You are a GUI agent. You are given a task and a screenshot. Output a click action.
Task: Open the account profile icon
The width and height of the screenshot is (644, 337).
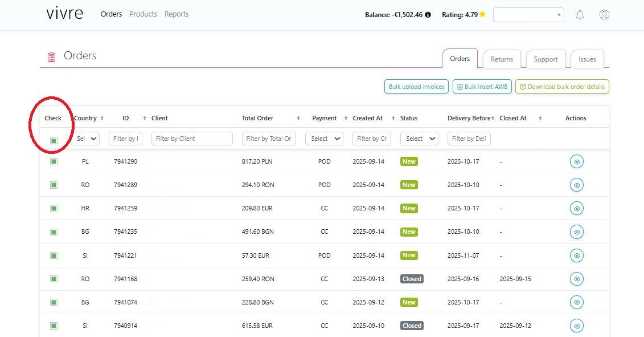(x=604, y=15)
